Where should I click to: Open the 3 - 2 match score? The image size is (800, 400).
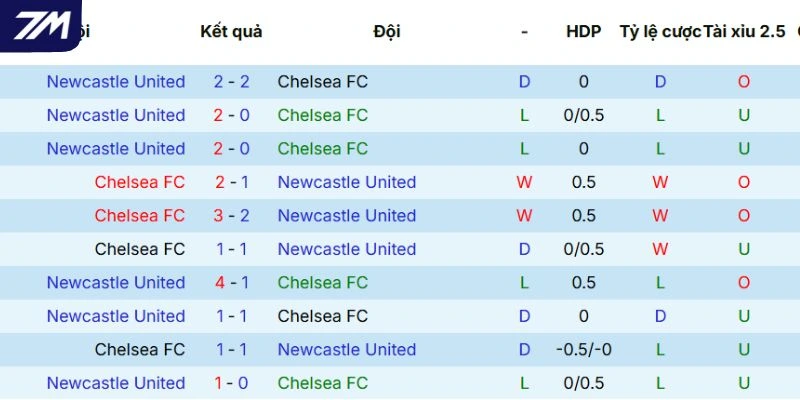(232, 216)
